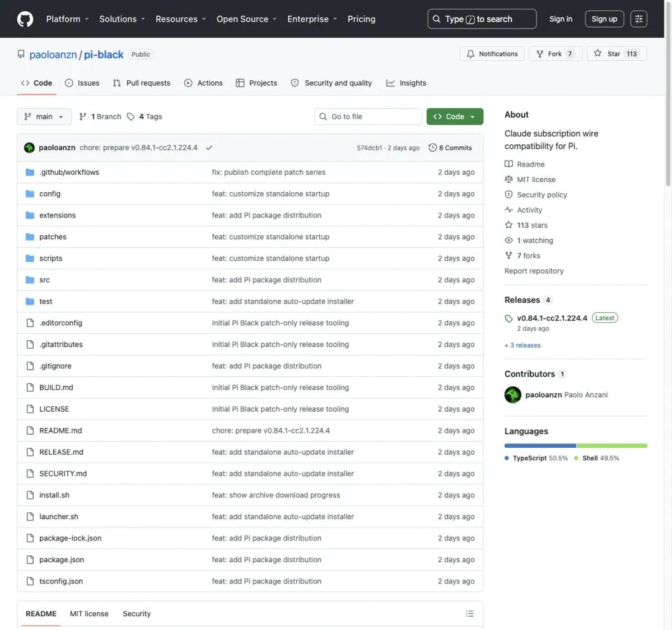672x630 pixels.
Task: Select the Security tab below the file list
Action: coord(137,614)
